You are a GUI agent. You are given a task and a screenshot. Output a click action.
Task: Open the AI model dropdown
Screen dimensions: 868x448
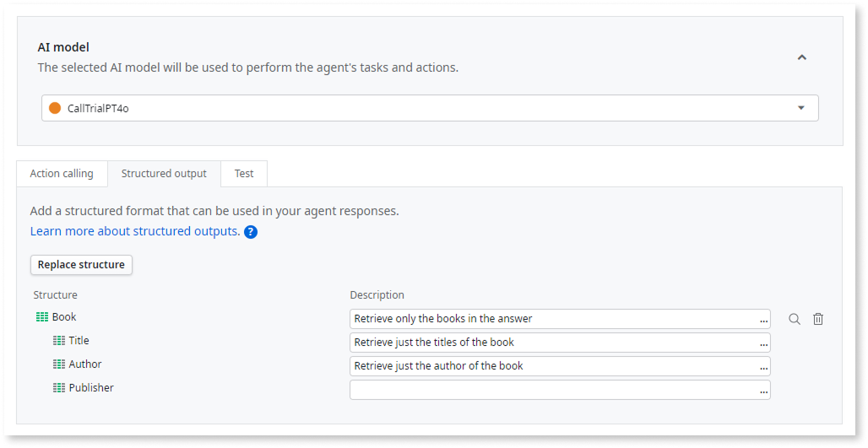pos(800,108)
